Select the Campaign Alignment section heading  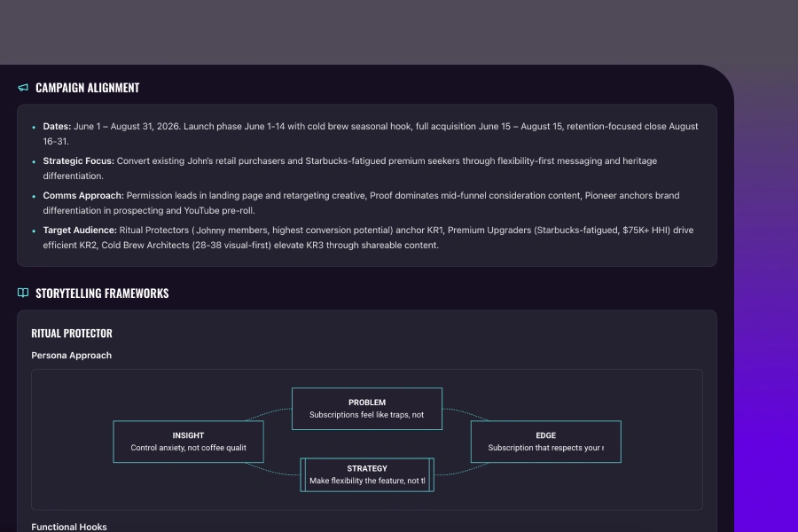87,88
